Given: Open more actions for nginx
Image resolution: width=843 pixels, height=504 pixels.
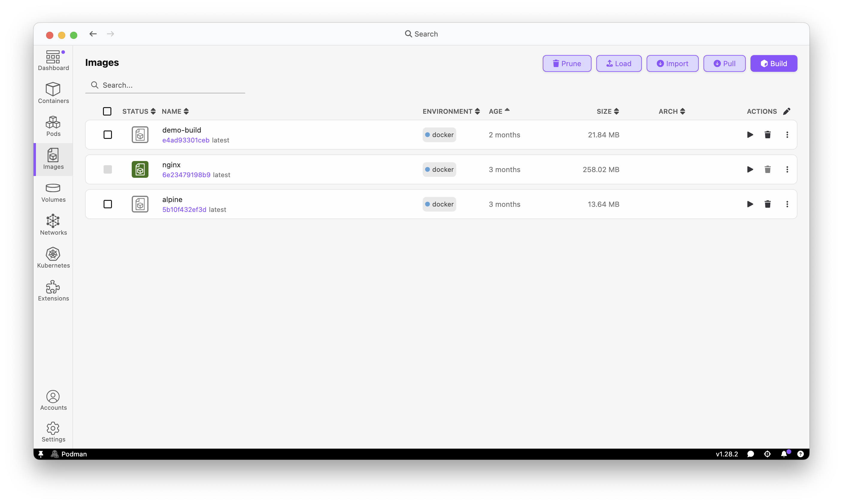Looking at the screenshot, I should [x=787, y=169].
